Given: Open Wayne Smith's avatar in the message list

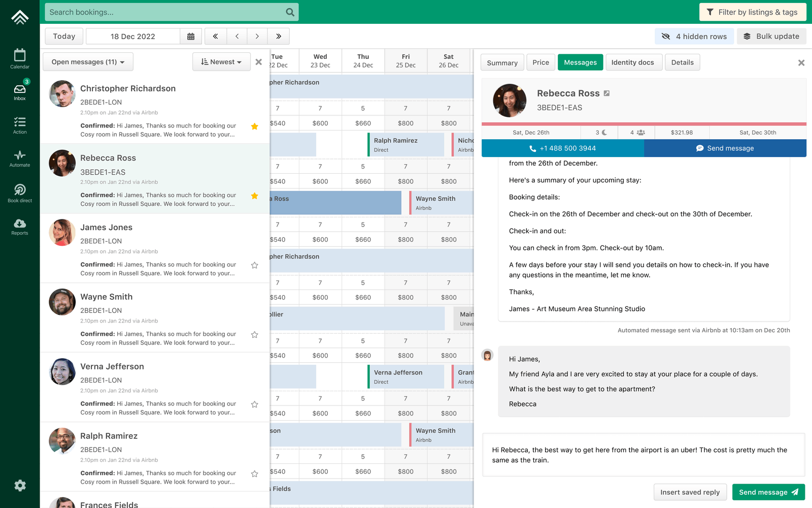Looking at the screenshot, I should point(62,302).
